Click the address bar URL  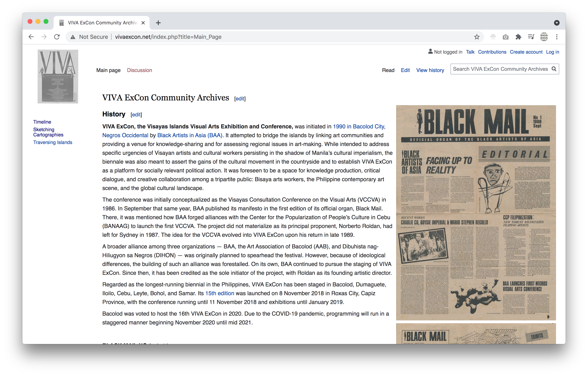coord(168,37)
